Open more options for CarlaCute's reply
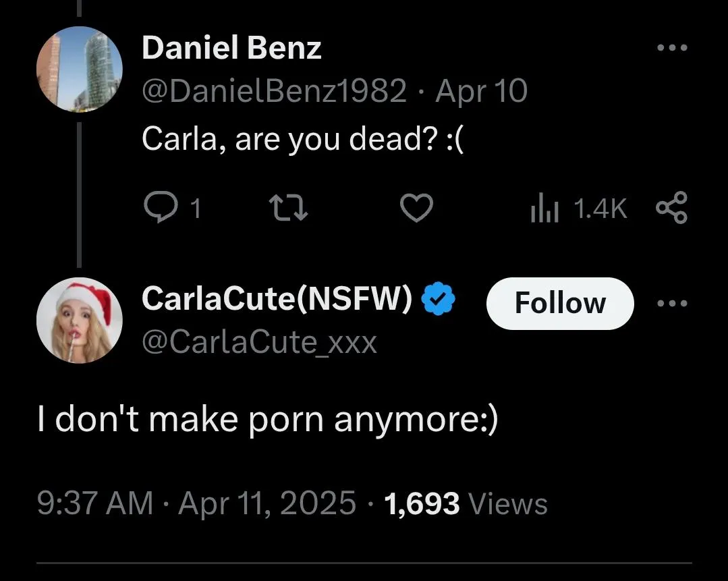The height and width of the screenshot is (581, 728). [671, 303]
